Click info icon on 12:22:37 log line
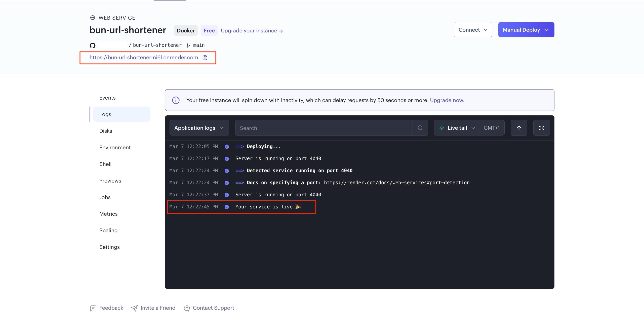This screenshot has height=314, width=644. tap(227, 195)
